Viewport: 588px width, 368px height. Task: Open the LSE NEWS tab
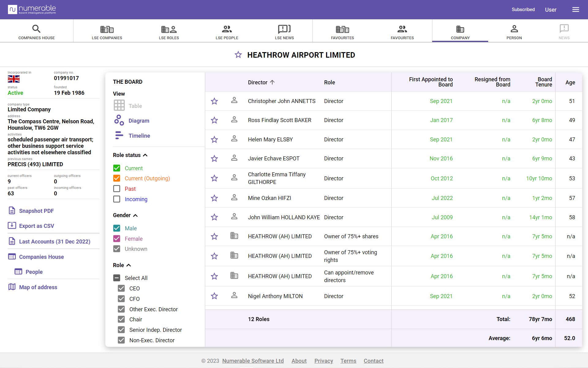point(284,32)
